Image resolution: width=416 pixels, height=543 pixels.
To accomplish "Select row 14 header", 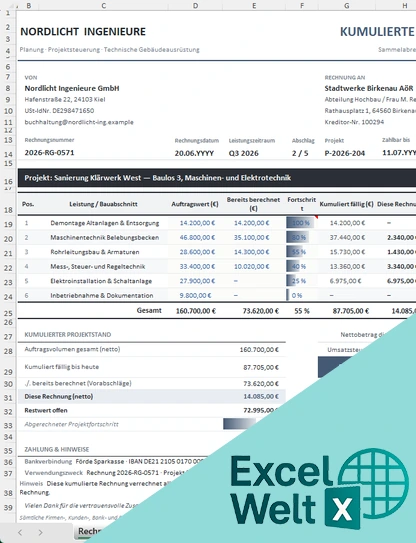I will point(8,154).
